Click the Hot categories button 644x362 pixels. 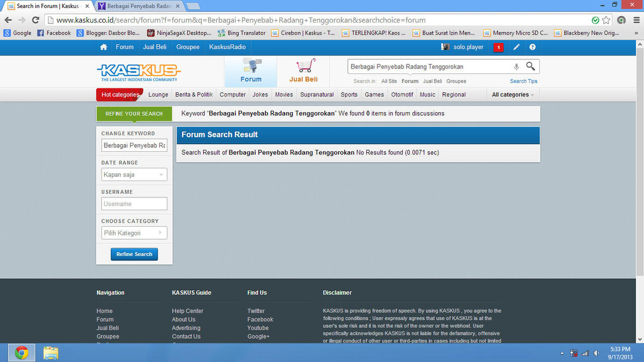tap(120, 95)
